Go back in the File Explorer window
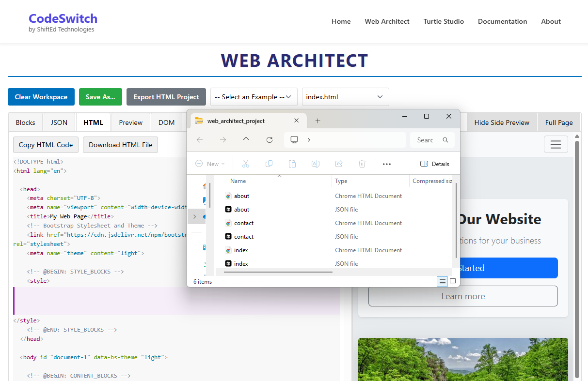Viewport: 588px width, 381px height. tap(200, 140)
